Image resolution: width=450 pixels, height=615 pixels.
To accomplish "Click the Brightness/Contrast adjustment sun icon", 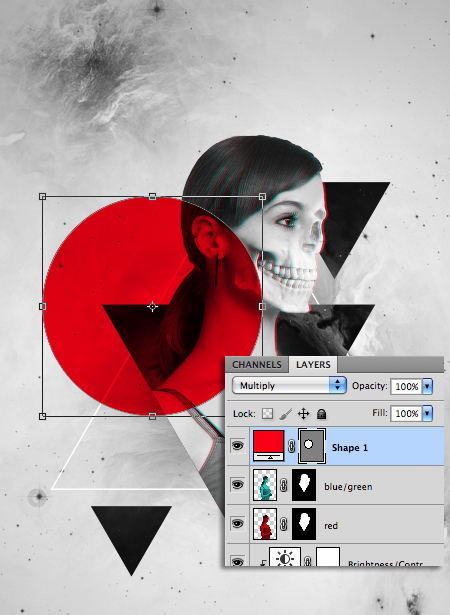I will (285, 557).
